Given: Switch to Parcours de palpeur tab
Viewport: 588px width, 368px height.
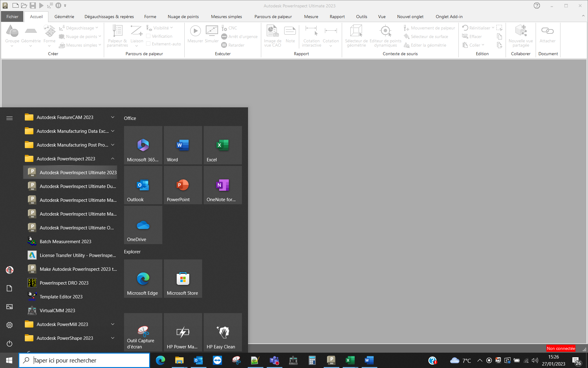Looking at the screenshot, I should pyautogui.click(x=273, y=17).
